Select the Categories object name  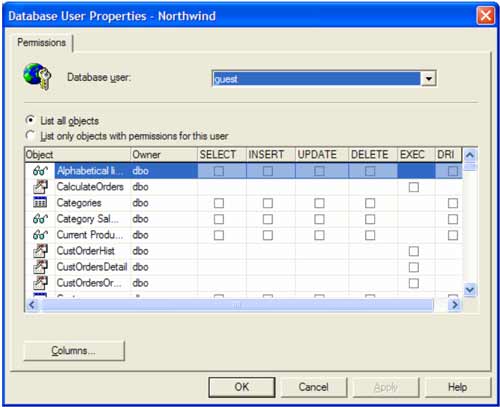(79, 203)
